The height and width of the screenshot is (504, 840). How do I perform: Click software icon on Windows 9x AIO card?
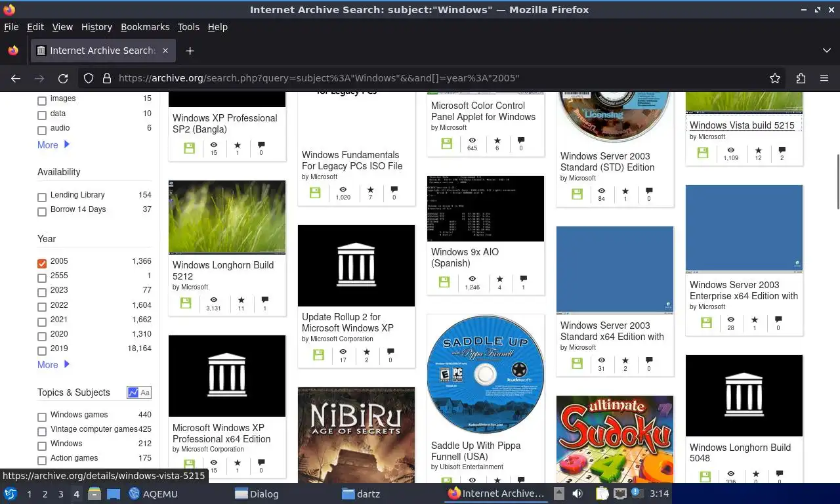tap(444, 282)
